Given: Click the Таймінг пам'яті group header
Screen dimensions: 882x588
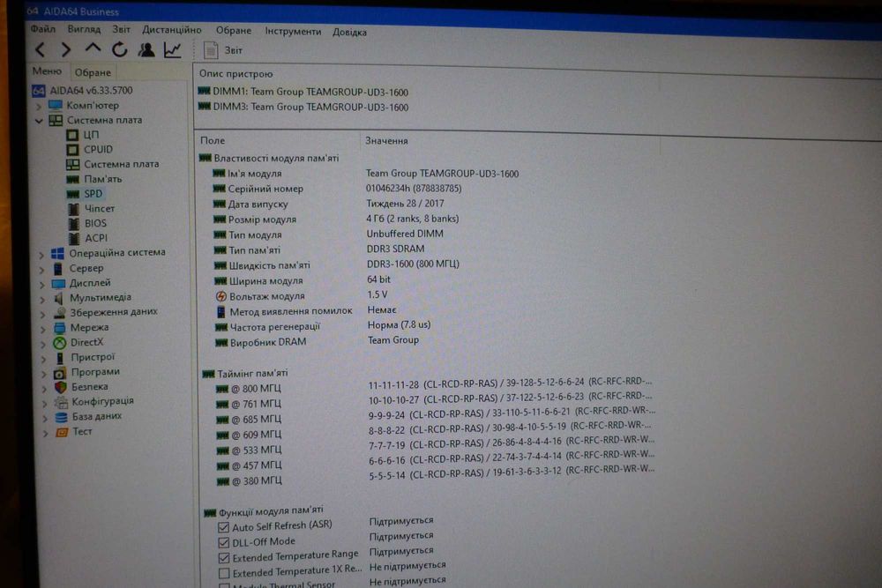Looking at the screenshot, I should pos(245,373).
